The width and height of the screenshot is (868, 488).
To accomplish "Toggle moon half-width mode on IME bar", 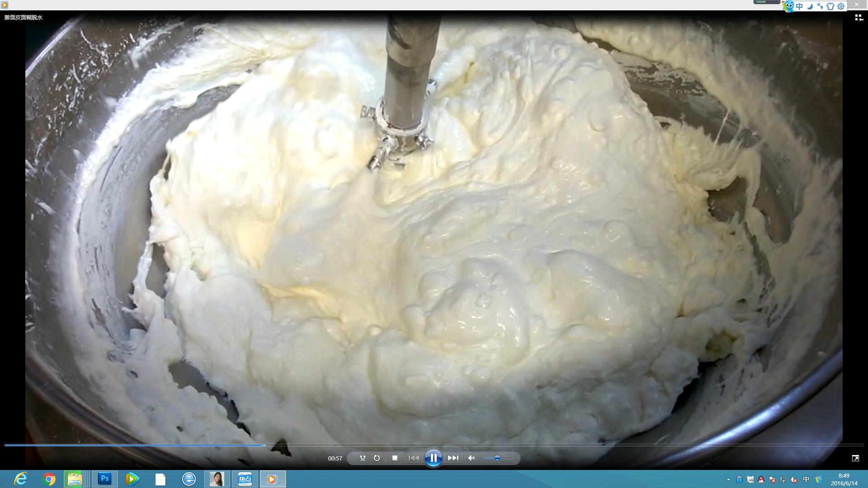I will coord(810,6).
